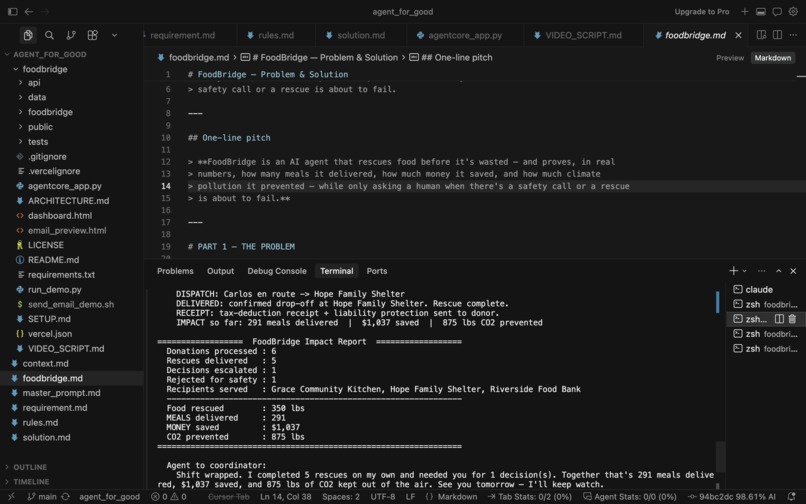This screenshot has height=504, width=806.
Task: Open the Source Control branch icon
Action: click(71, 35)
